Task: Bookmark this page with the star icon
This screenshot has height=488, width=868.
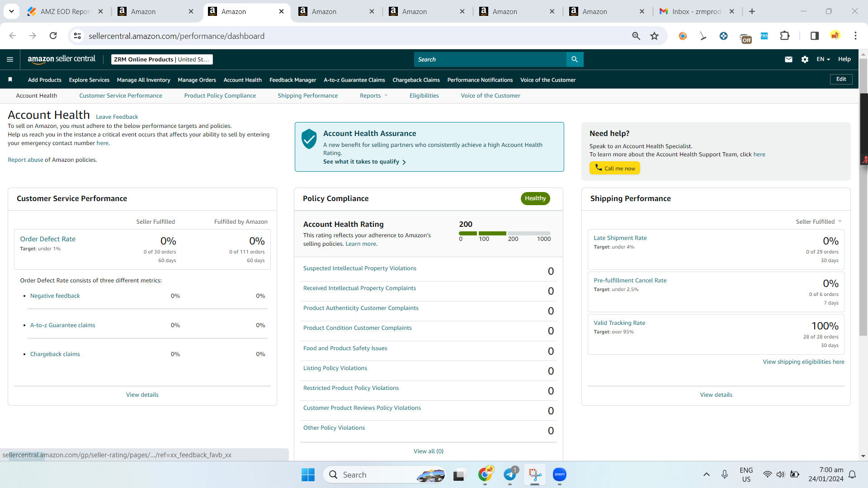Action: (x=654, y=36)
